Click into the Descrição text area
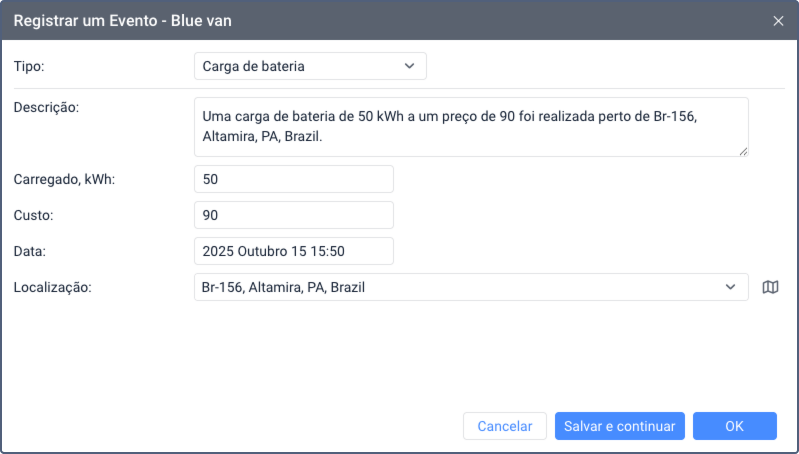Viewport: 799px width, 454px height. [470, 127]
